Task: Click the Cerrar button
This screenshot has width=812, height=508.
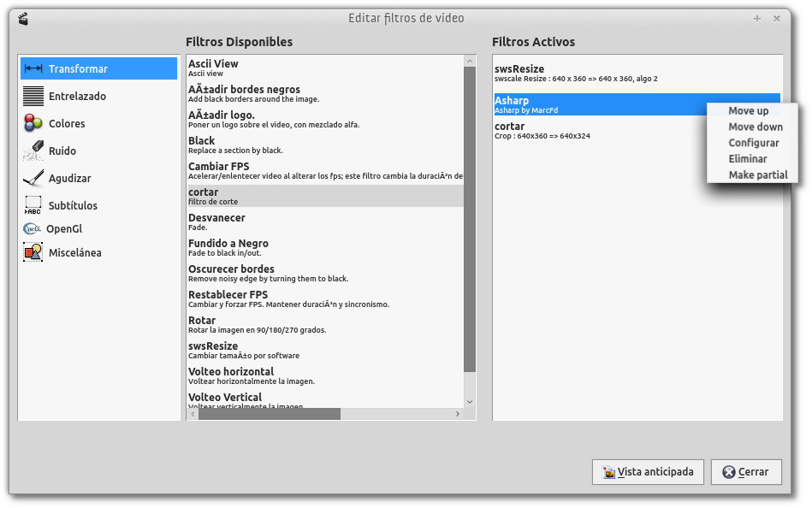Action: (746, 472)
